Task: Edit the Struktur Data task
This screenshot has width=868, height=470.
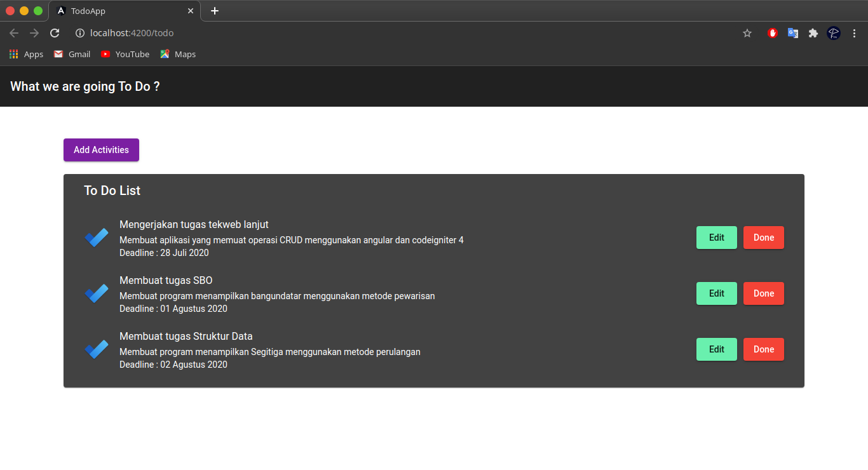Action: click(x=717, y=349)
